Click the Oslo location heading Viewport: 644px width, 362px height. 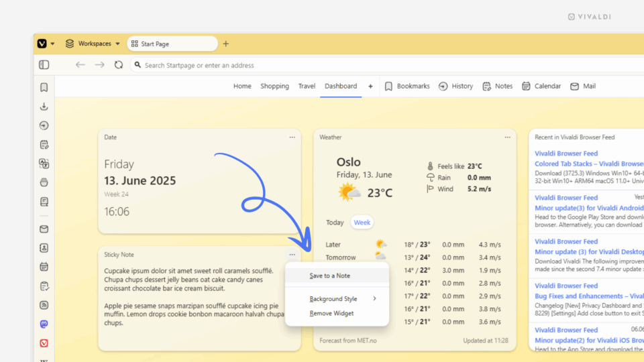[348, 162]
